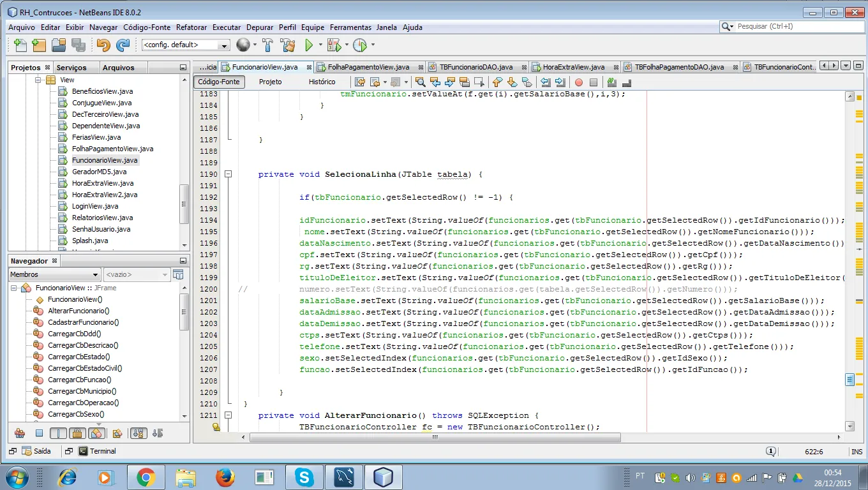
Task: Click the New File toolbar icon
Action: click(x=20, y=45)
